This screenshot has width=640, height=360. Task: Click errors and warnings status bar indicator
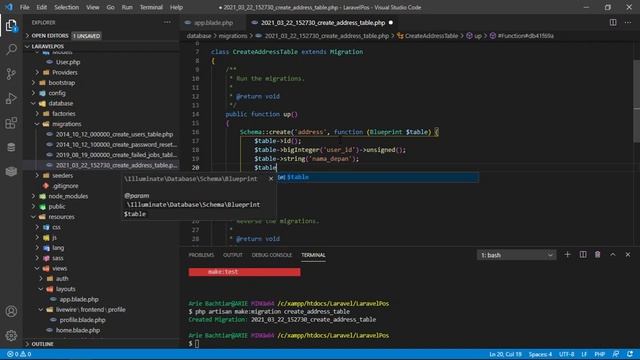point(19,354)
